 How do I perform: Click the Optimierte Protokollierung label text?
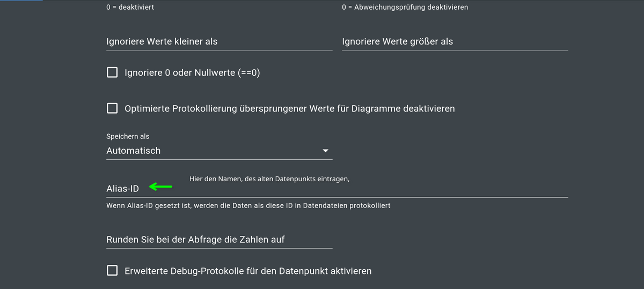click(289, 109)
